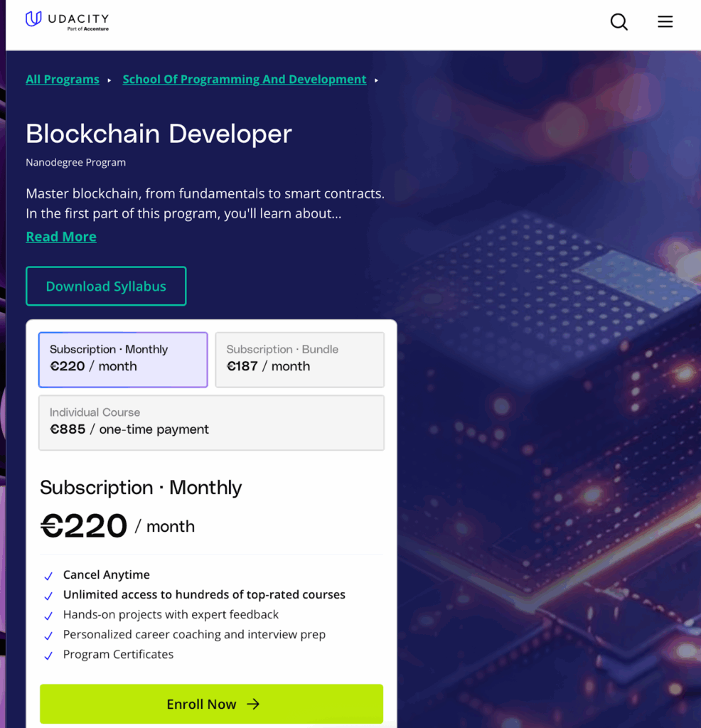This screenshot has width=701, height=728.
Task: Open School Of Programming And Development link
Action: click(x=244, y=80)
